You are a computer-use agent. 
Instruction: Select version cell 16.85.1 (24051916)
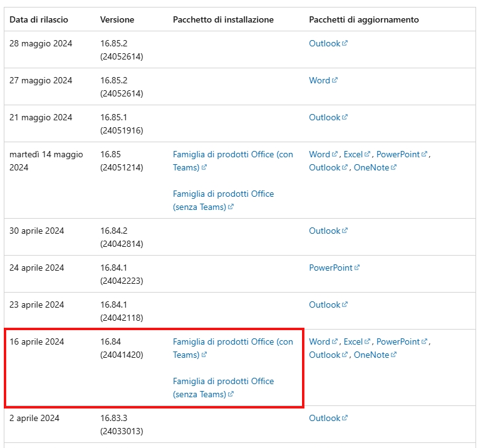click(x=122, y=124)
